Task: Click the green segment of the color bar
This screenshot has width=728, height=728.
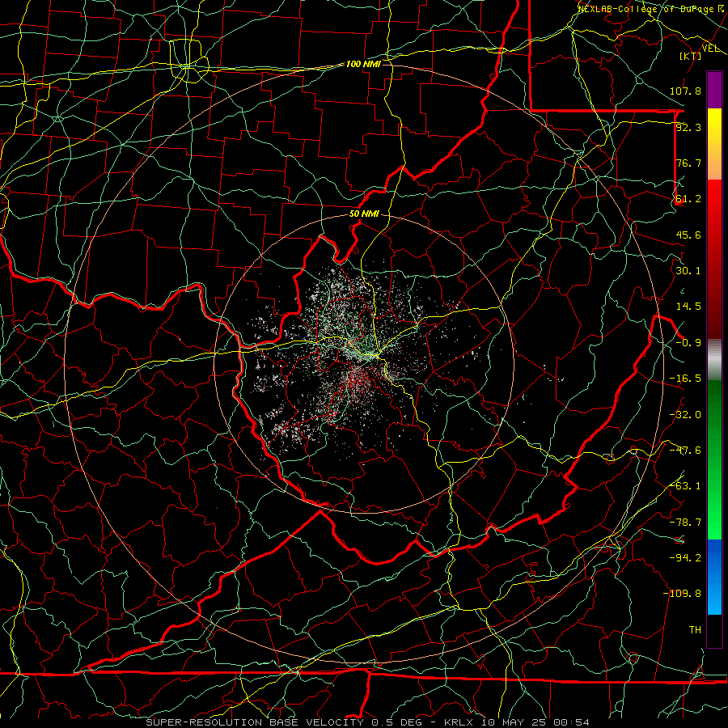Action: pos(714,459)
